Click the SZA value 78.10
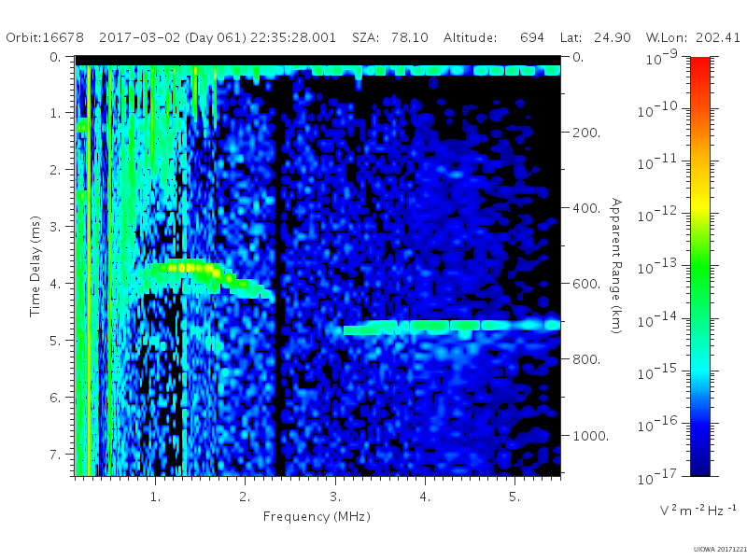This screenshot has height=560, width=747. coord(410,37)
